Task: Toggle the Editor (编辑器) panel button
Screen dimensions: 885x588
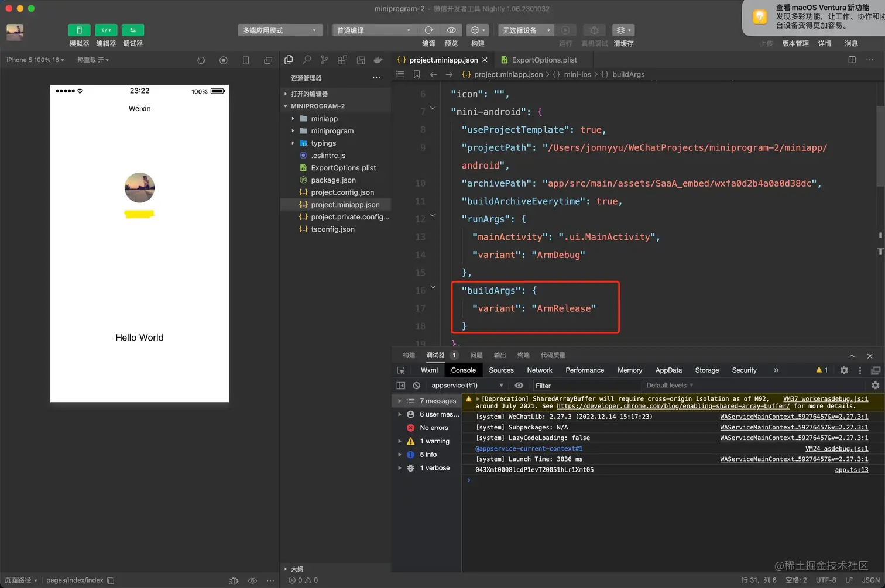Action: (x=106, y=30)
